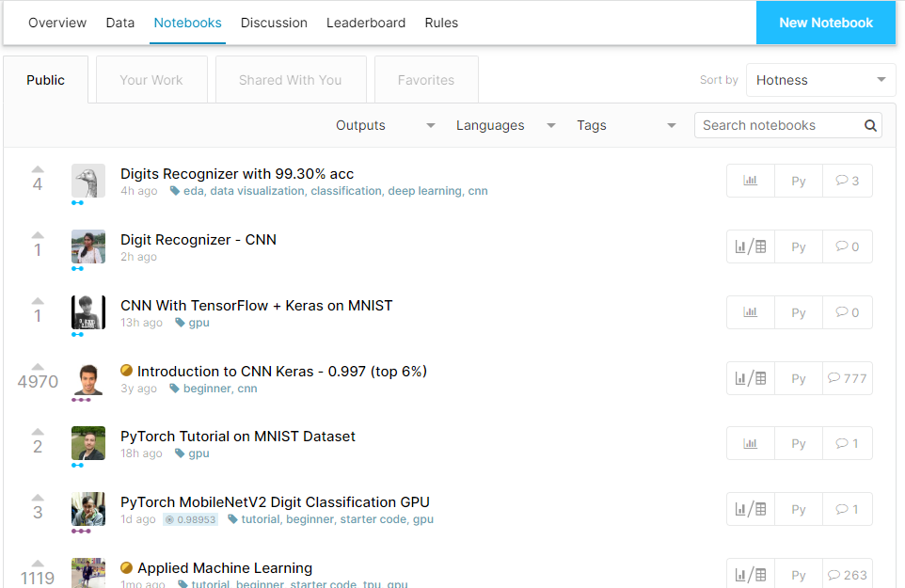
Task: Open the Sort by Hotness dropdown
Action: (x=819, y=80)
